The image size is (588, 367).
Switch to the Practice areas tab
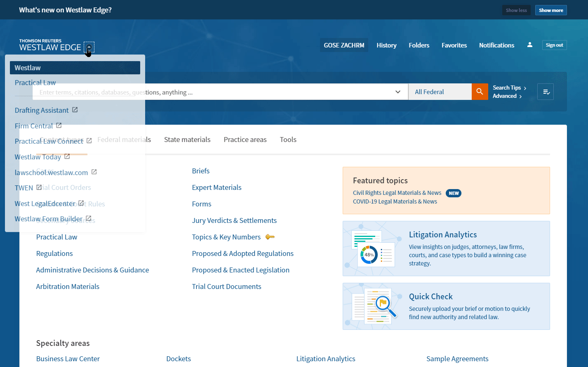(245, 140)
